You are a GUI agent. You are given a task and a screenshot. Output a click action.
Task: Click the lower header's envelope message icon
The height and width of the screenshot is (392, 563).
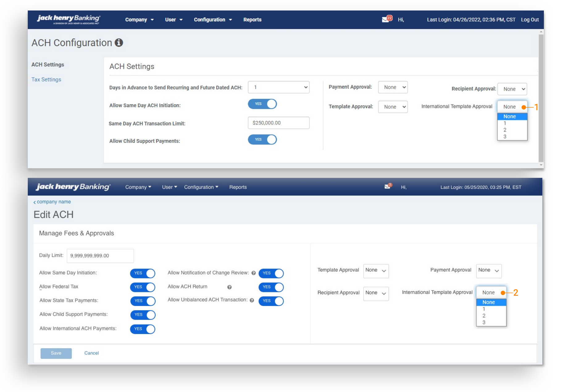[388, 186]
